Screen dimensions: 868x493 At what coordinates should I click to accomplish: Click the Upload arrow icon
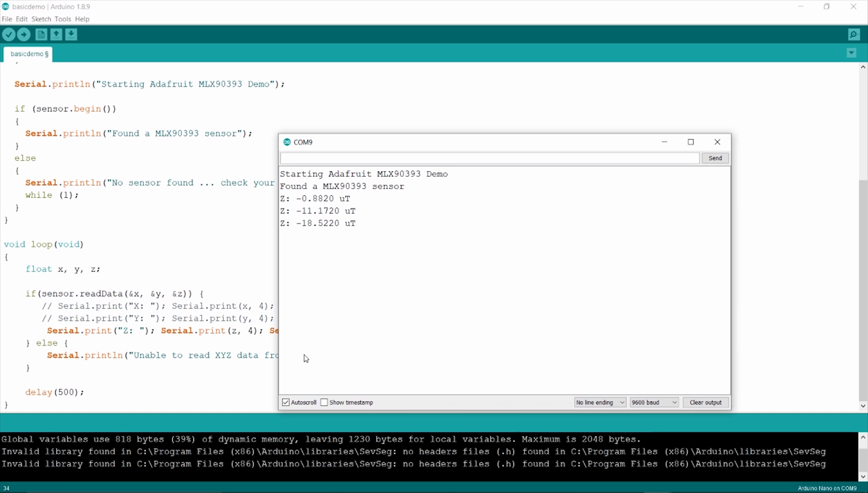coord(24,34)
